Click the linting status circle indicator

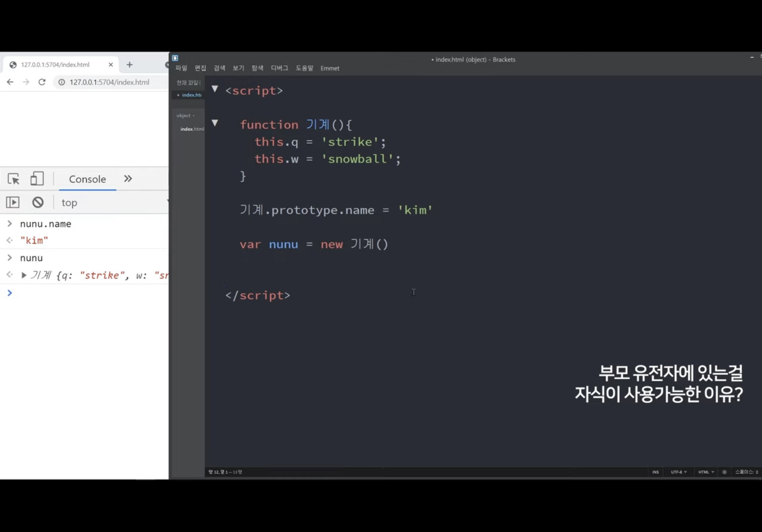coord(724,472)
